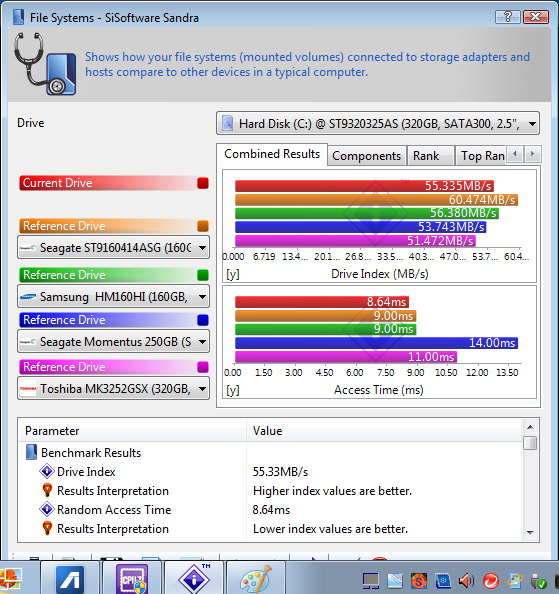Click the Samsung logo beside HM160HI
The image size is (559, 594).
[x=28, y=297]
